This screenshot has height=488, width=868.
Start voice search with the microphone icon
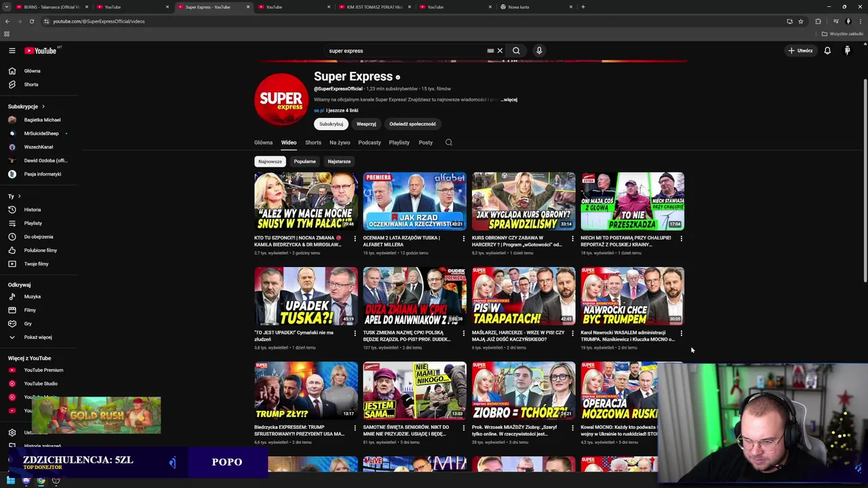(539, 51)
